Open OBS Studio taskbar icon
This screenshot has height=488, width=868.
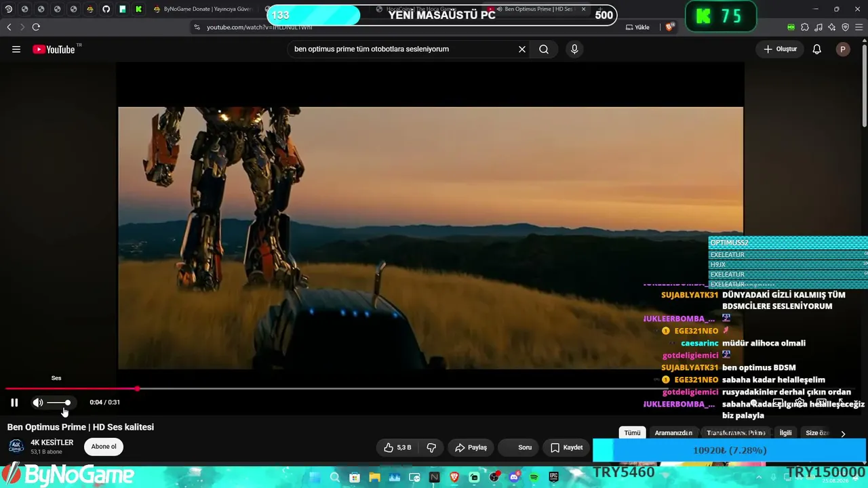pos(494,478)
